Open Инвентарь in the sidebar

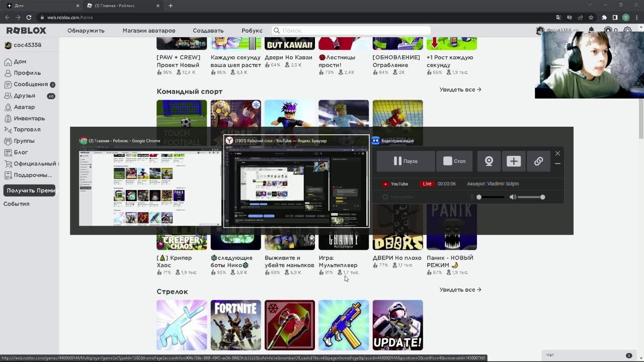pos(25,118)
